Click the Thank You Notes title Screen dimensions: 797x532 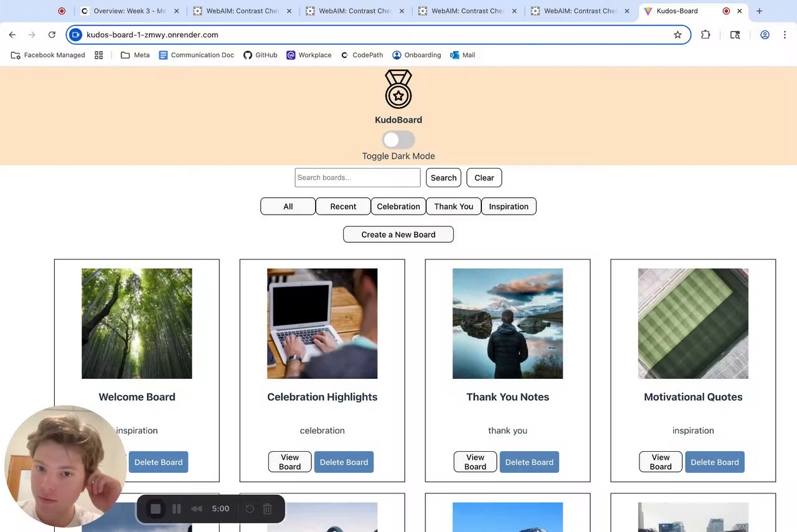[507, 397]
